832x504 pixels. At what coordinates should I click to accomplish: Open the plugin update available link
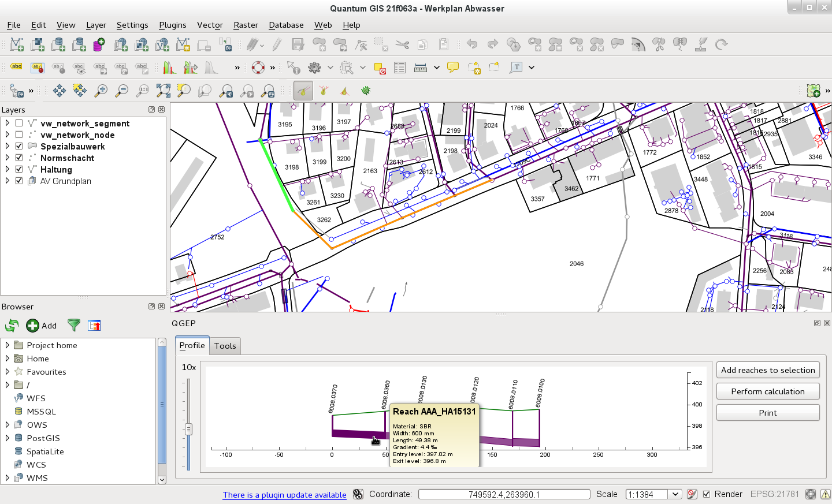[x=285, y=495]
